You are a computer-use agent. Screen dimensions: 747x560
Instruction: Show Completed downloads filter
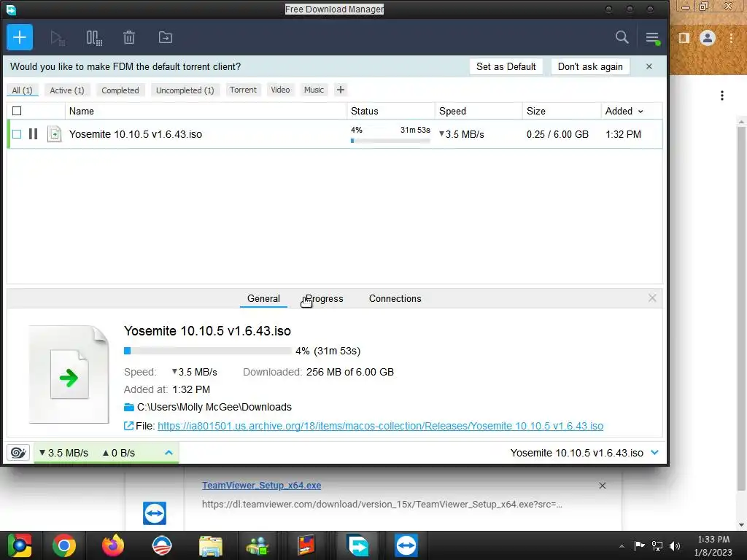[x=120, y=90]
